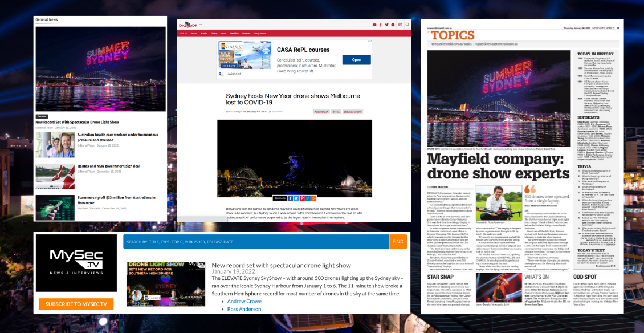Expand the dropdown arrow beside DroneDJ logo
The width and height of the screenshot is (644, 333).
pos(201,25)
